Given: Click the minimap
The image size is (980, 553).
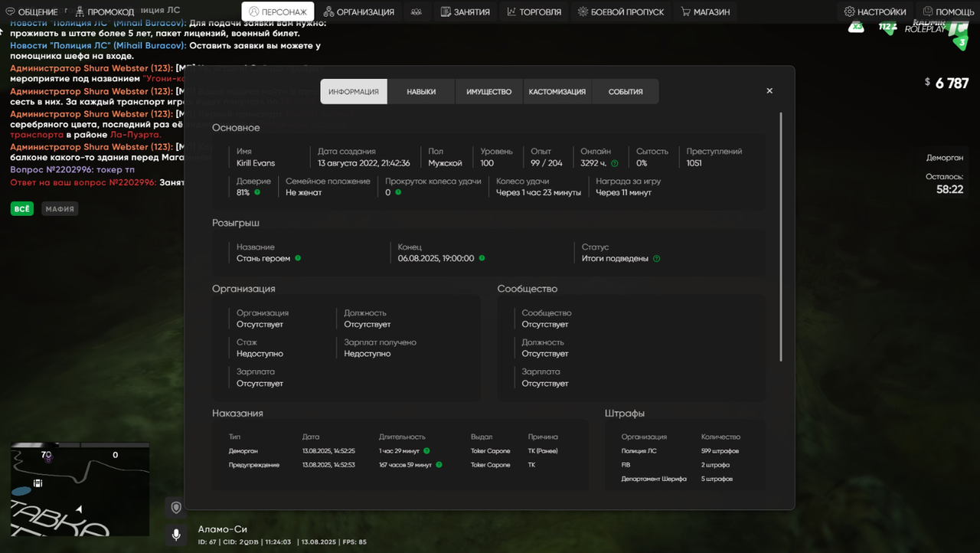Looking at the screenshot, I should coord(80,489).
